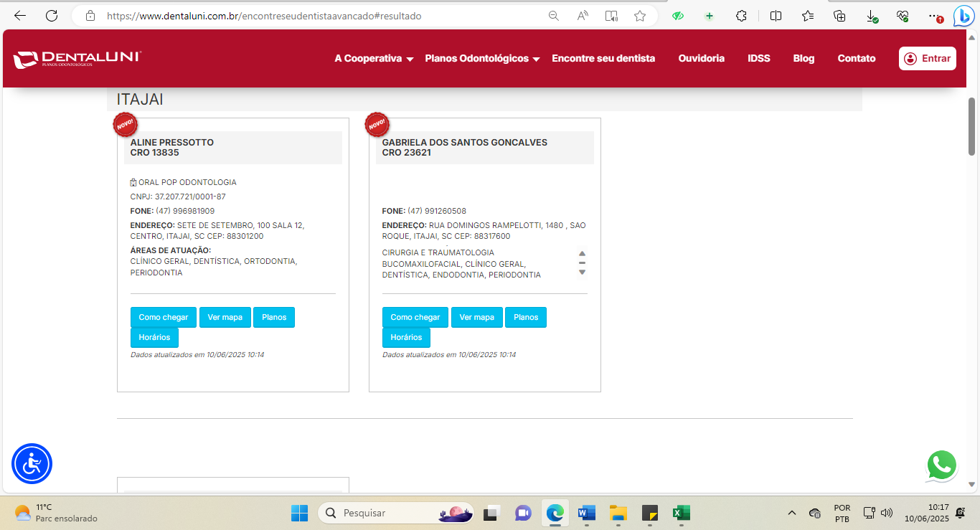Zoom out using the magnifier icon
The height and width of the screenshot is (530, 980).
click(x=553, y=16)
